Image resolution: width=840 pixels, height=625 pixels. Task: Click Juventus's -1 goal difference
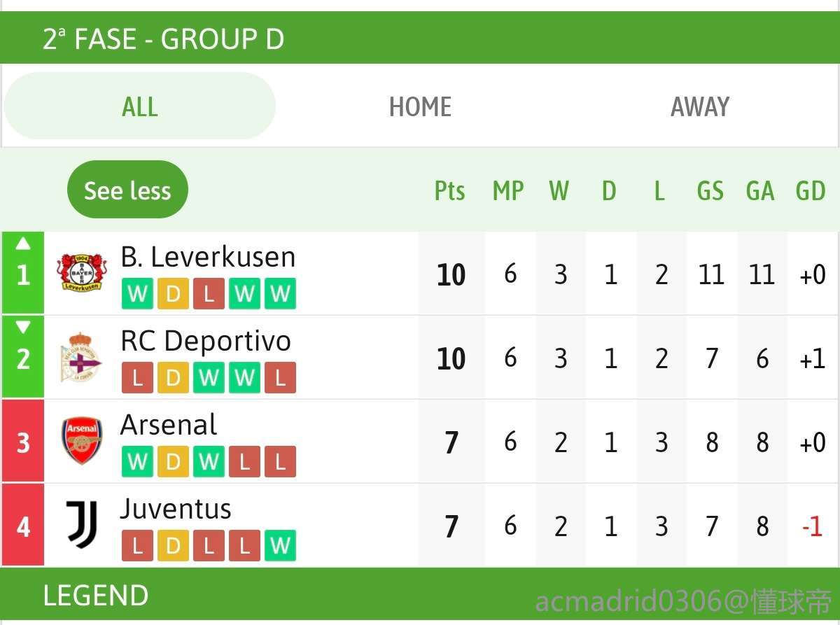click(812, 526)
